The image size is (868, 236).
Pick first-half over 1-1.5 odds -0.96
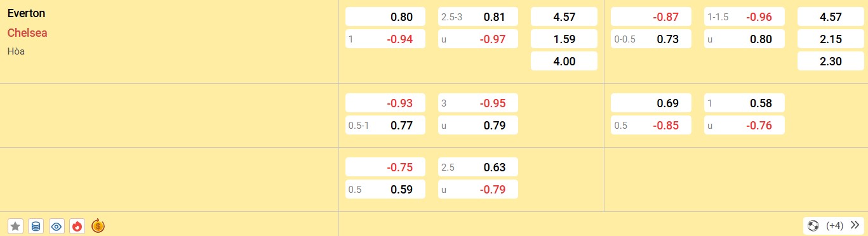[x=744, y=18]
